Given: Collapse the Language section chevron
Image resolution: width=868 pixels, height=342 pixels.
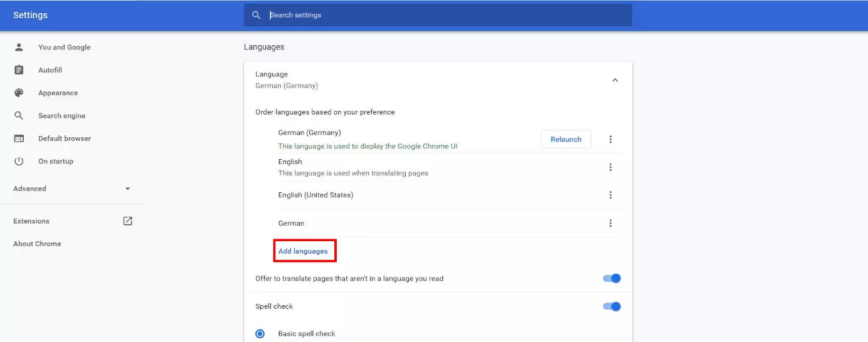Looking at the screenshot, I should pos(615,80).
